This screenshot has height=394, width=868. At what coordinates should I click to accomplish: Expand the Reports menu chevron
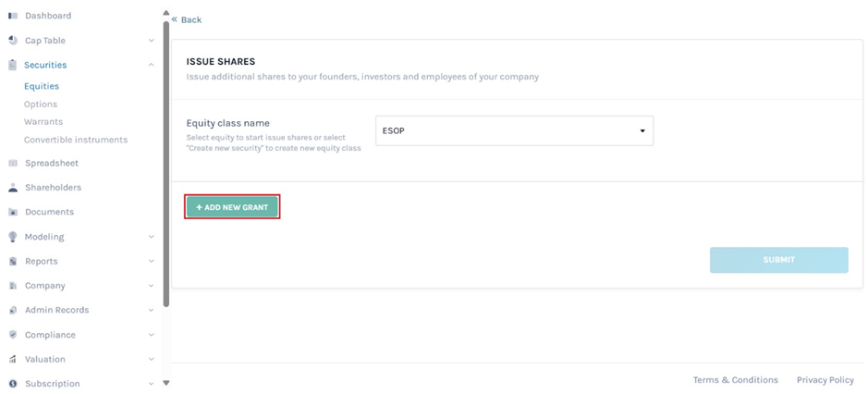tap(152, 262)
